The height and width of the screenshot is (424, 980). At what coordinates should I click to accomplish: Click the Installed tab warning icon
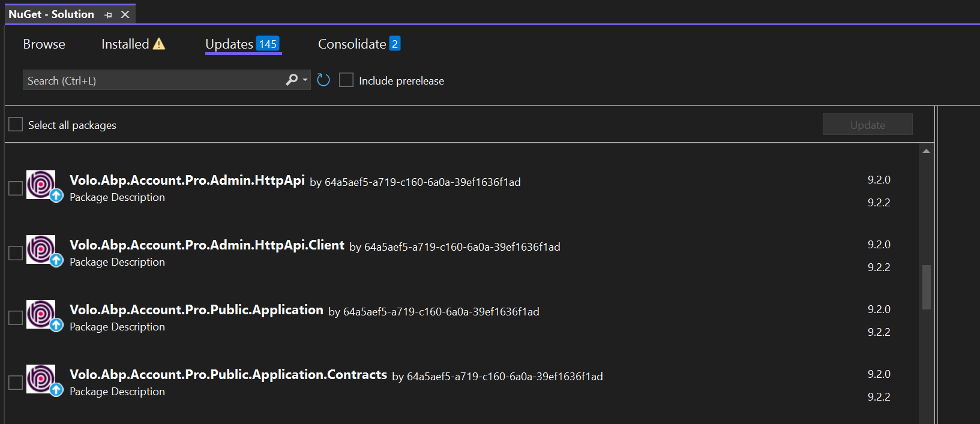(159, 44)
